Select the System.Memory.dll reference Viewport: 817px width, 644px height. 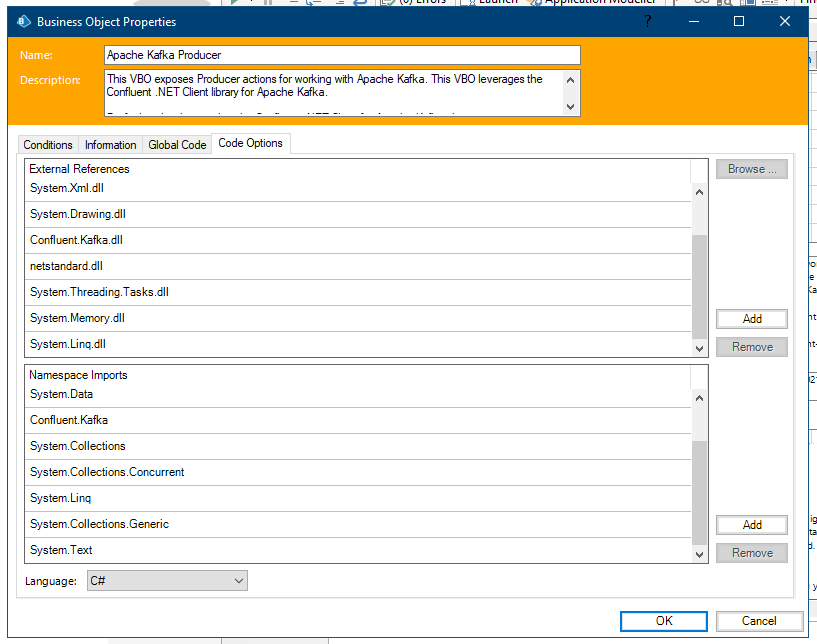tap(358, 318)
